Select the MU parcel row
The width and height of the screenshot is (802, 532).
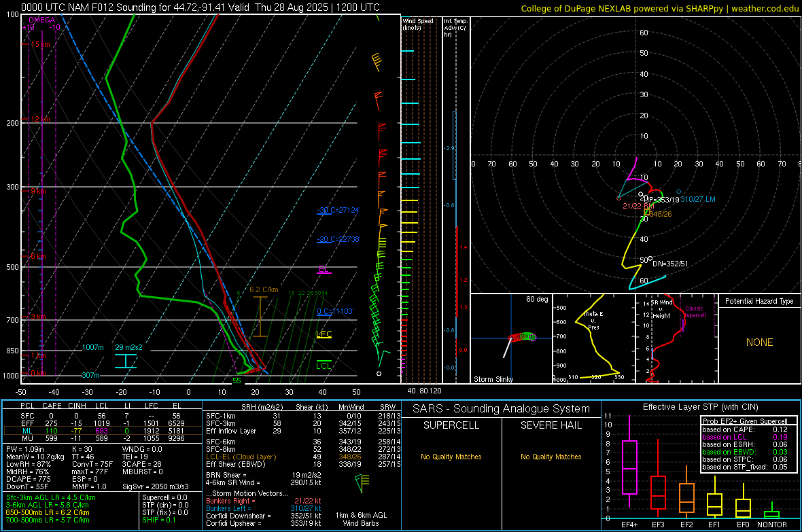point(103,438)
